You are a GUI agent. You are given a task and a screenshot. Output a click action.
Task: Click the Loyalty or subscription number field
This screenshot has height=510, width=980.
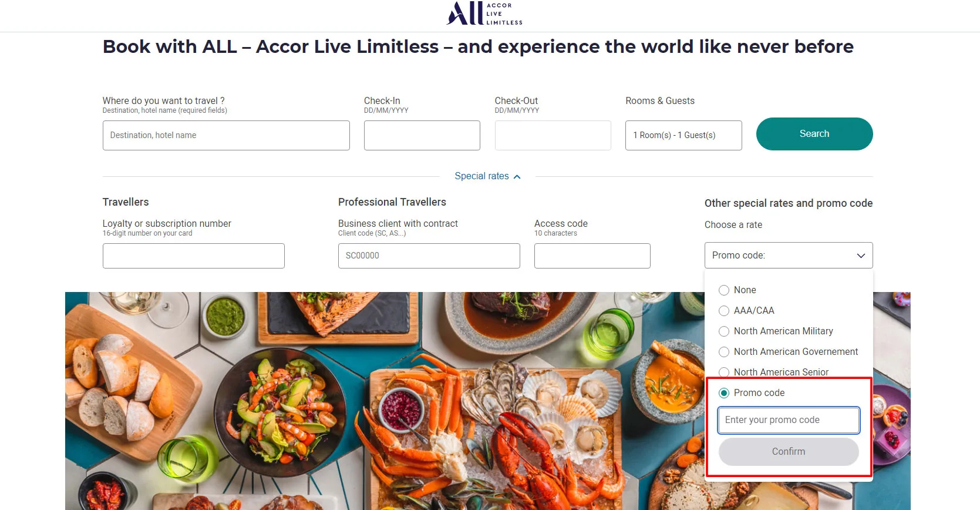pyautogui.click(x=193, y=256)
